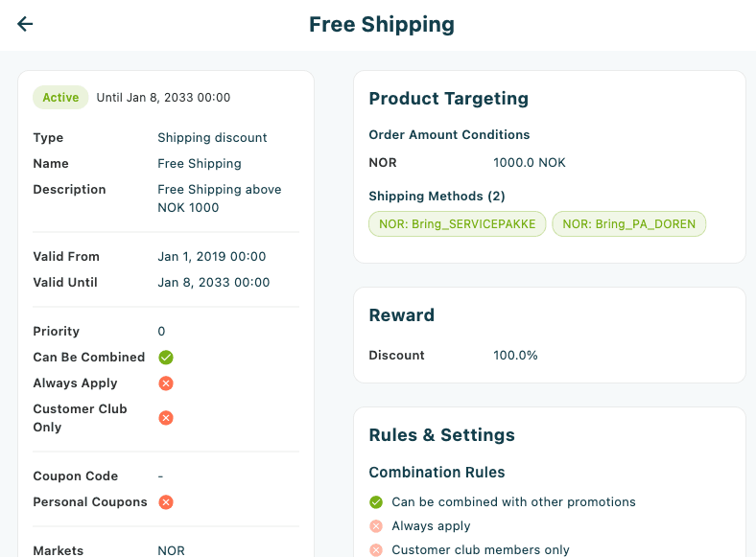Click the Rules & Settings heading
Screen dimensions: 756x557
click(x=441, y=434)
